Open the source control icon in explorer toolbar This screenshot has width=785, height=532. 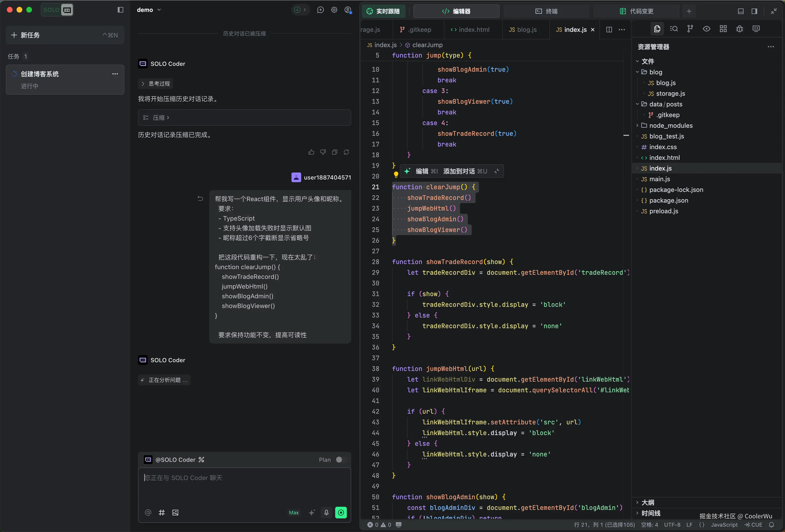pyautogui.click(x=690, y=29)
